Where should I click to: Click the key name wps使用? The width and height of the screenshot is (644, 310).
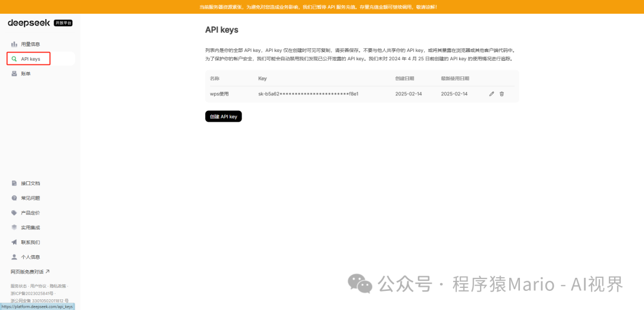pos(219,94)
